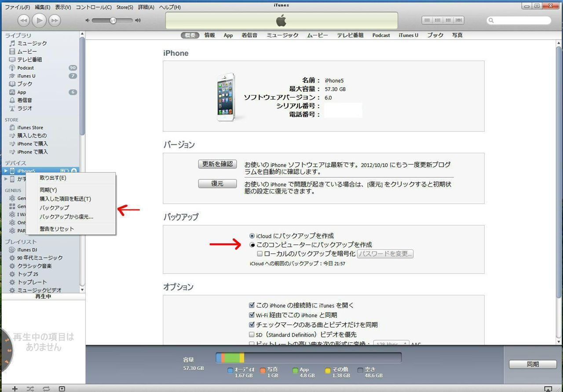Viewport: 563px width, 392px height.
Task: Toggle the repeat icon
Action: 46,388
